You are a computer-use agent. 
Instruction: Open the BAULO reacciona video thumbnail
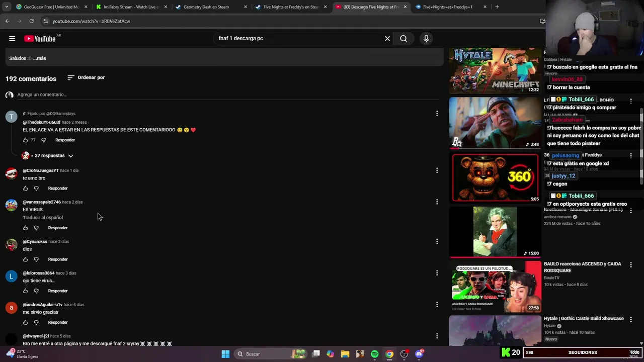point(495,287)
